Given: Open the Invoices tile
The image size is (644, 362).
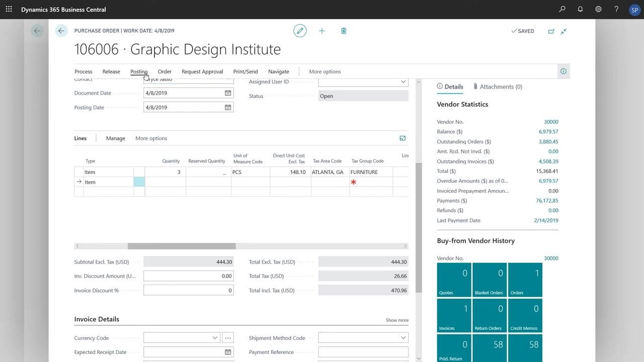Looking at the screenshot, I should point(454,316).
